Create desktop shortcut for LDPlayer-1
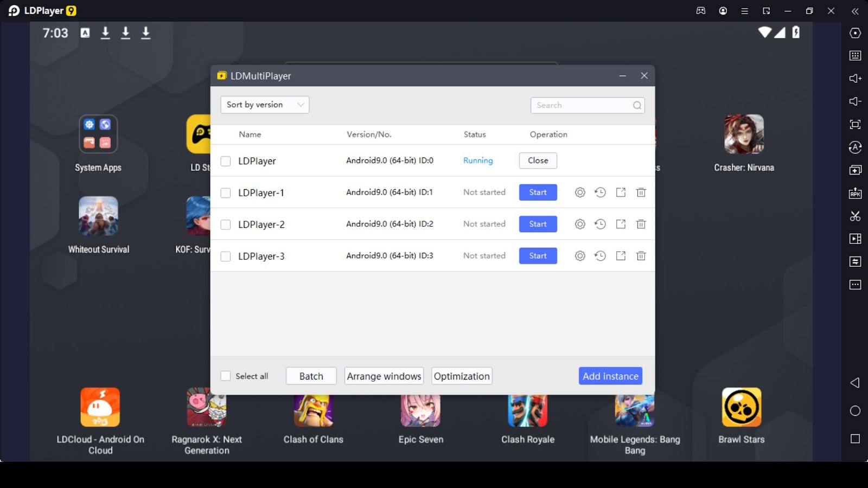 click(x=621, y=192)
